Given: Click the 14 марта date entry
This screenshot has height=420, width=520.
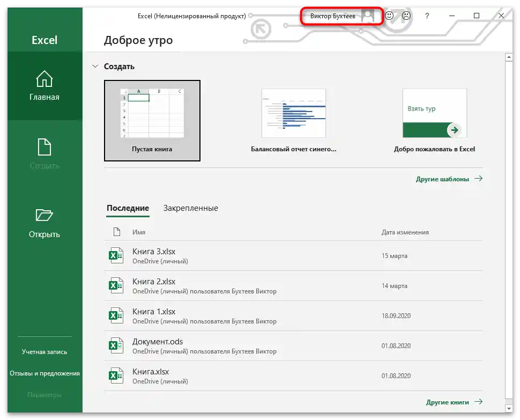Looking at the screenshot, I should (x=395, y=286).
